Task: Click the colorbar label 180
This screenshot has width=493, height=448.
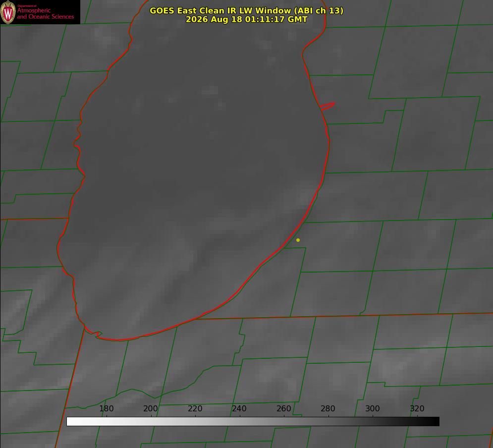Action: tap(106, 408)
